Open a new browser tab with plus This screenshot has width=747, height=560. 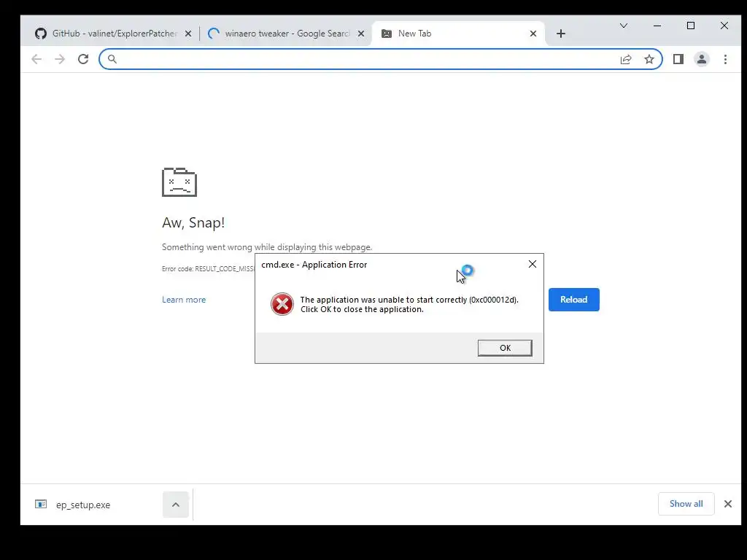561,34
